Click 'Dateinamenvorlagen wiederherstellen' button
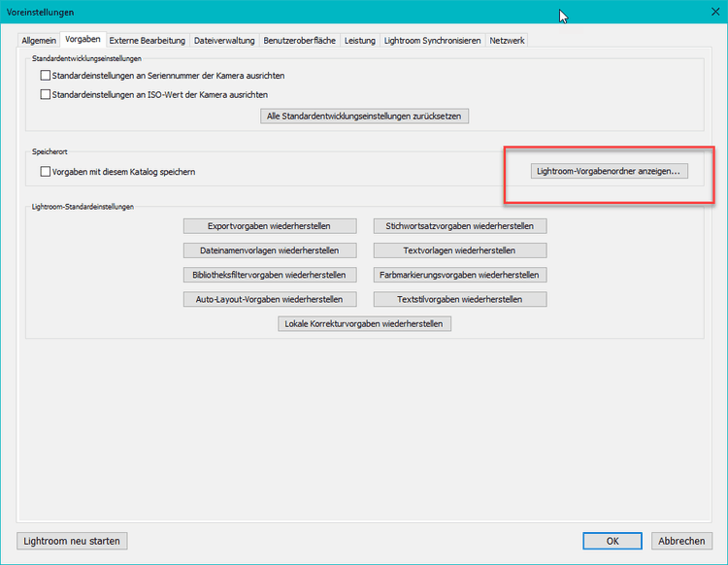 [x=269, y=250]
